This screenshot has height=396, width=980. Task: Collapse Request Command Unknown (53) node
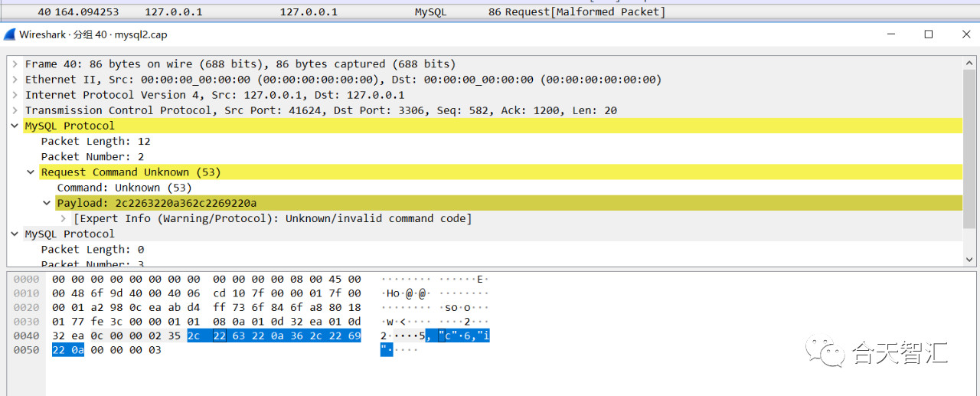tap(31, 172)
